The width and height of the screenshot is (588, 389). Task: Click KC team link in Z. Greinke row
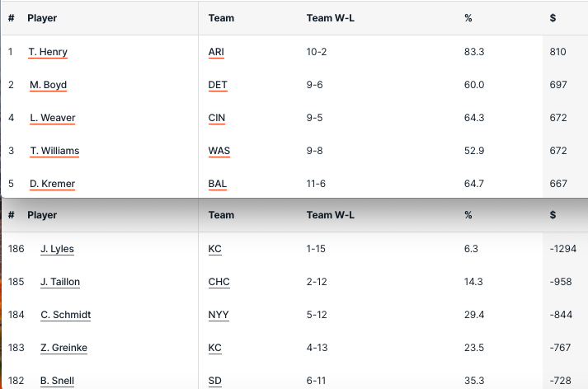click(214, 348)
